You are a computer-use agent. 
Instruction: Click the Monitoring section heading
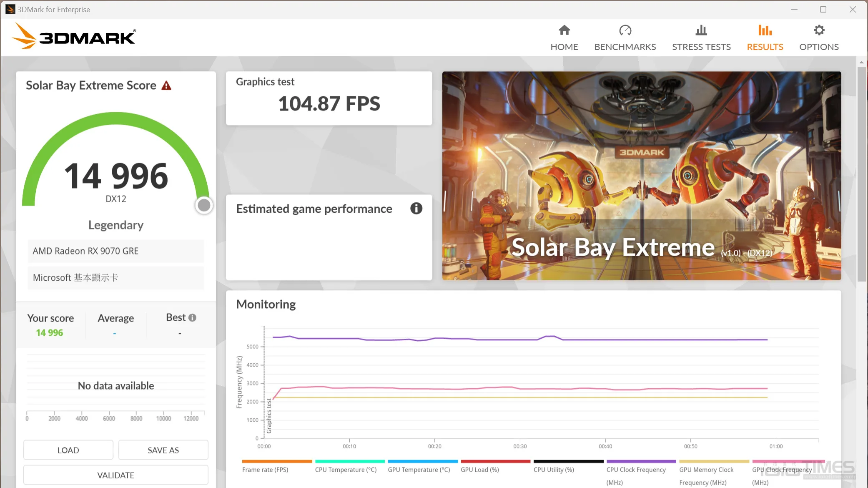(266, 304)
